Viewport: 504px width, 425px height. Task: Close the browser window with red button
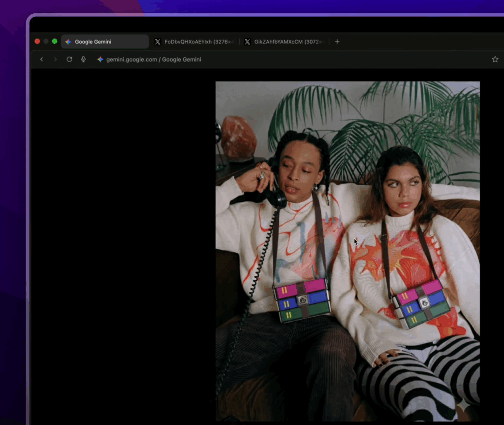37,41
